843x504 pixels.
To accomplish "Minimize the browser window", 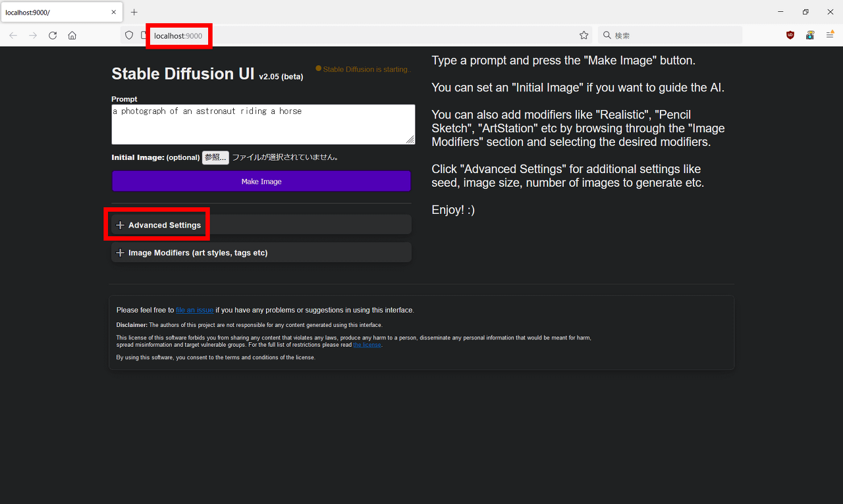I will coord(780,12).
